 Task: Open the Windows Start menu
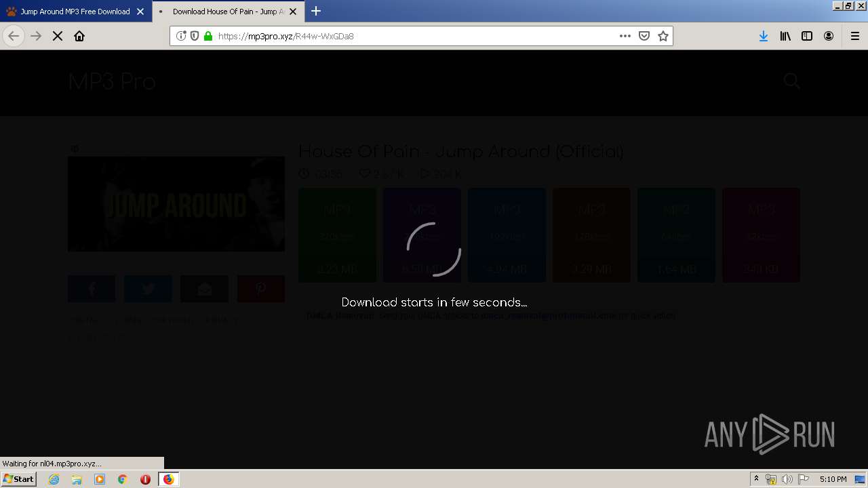click(19, 479)
